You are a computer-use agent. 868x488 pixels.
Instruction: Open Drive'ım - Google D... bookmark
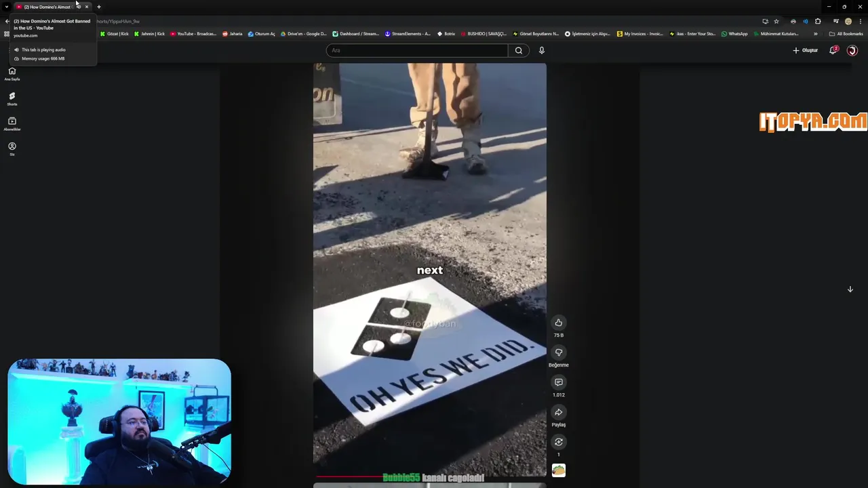coord(304,34)
